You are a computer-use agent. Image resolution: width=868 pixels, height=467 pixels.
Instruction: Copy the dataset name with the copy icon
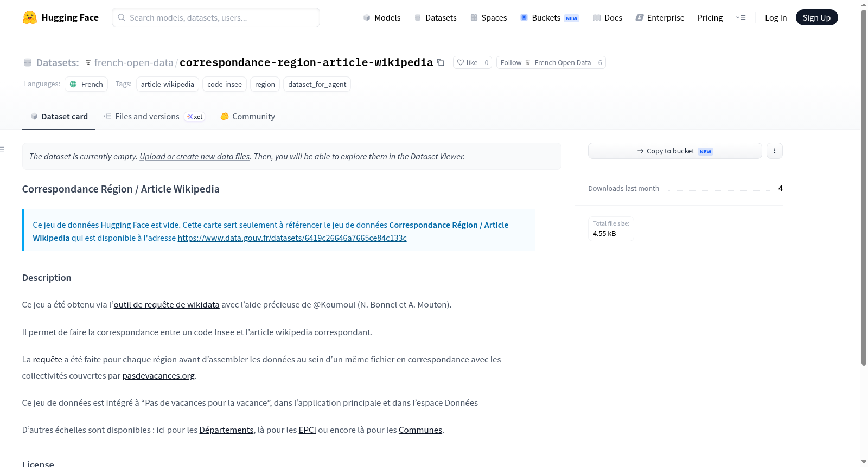[x=441, y=62]
